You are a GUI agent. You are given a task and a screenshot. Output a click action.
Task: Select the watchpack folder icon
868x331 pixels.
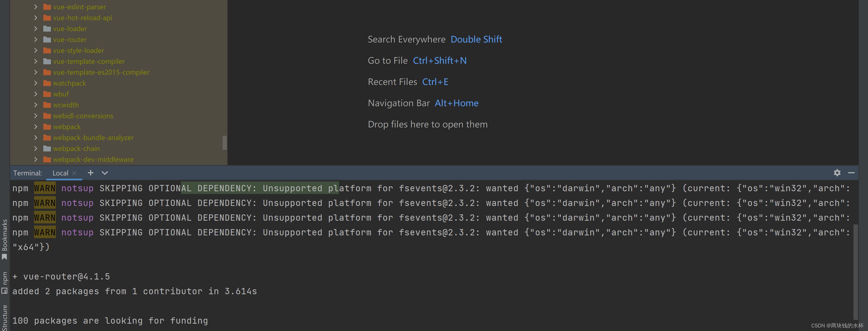point(47,83)
